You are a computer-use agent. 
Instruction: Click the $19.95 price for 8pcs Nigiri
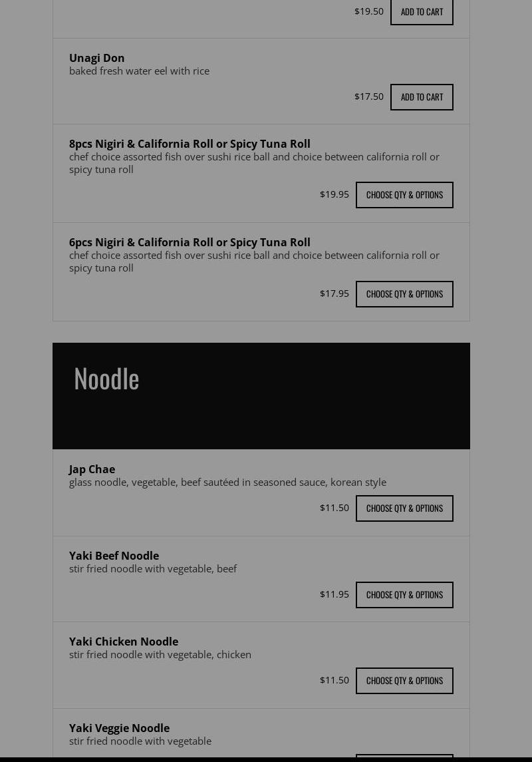pos(334,194)
